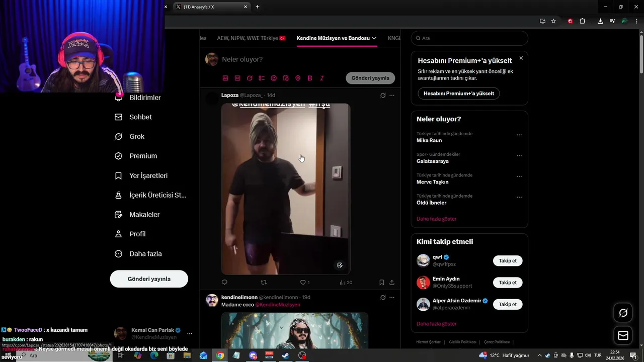Click Hesabını Premium+'a yükselt button
This screenshot has width=644, height=362.
pyautogui.click(x=458, y=93)
